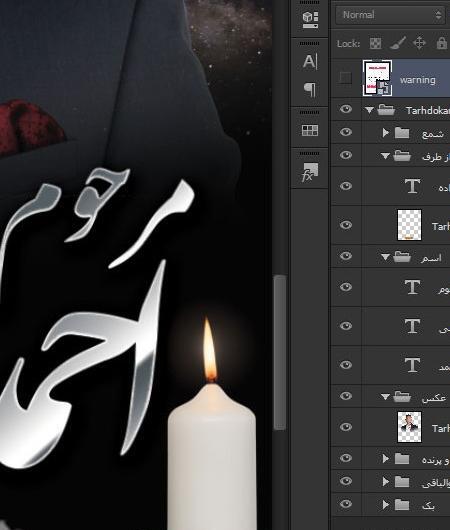
Task: Click the عکس group folder icon
Action: click(402, 396)
